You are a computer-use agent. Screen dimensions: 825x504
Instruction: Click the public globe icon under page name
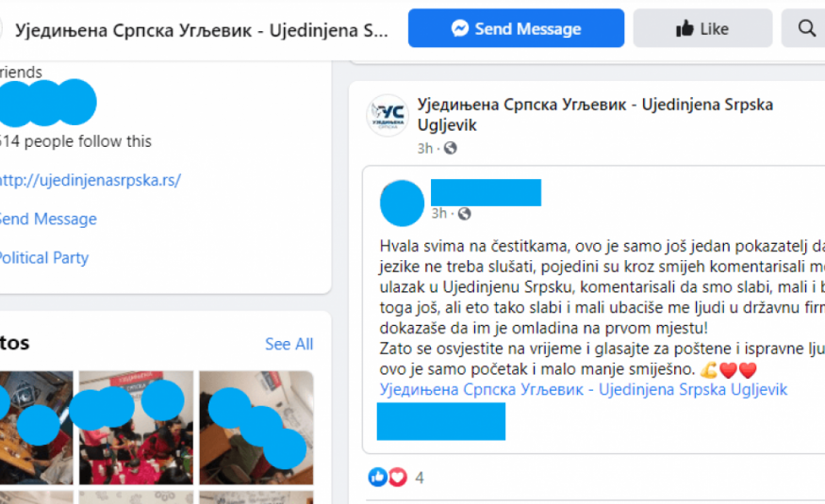point(451,148)
